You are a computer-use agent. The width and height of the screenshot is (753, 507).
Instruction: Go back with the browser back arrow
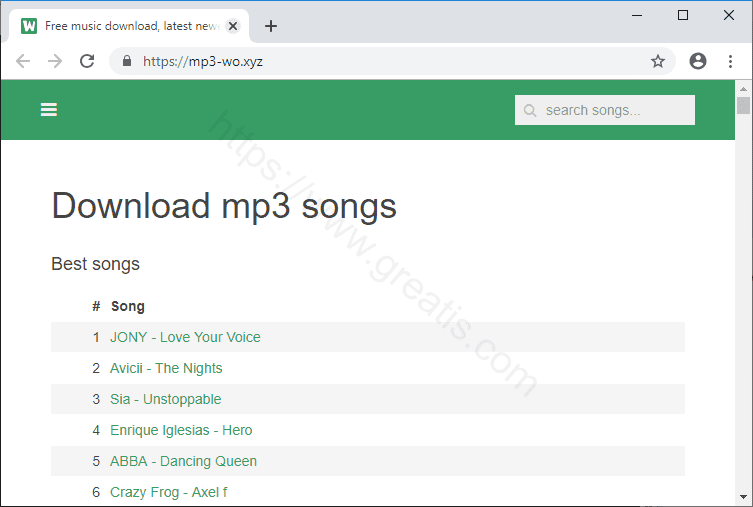pos(23,61)
